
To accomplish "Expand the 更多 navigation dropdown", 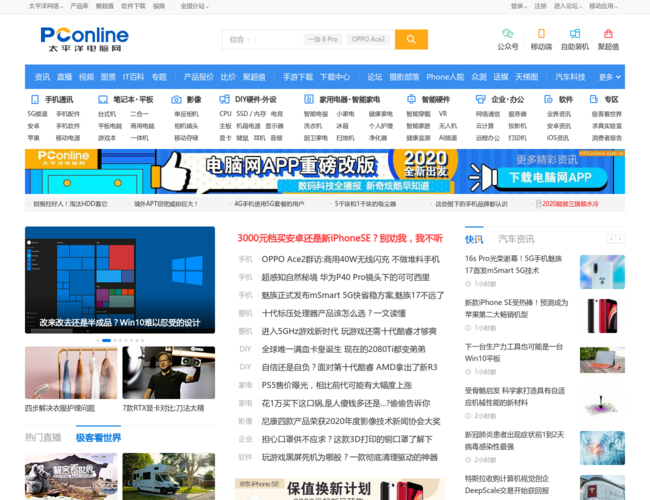I will 609,77.
